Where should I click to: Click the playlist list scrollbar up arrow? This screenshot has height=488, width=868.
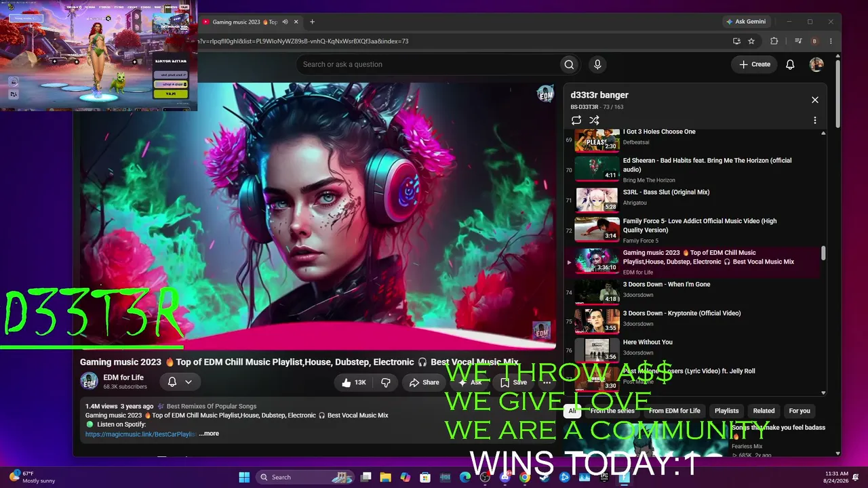coord(824,134)
